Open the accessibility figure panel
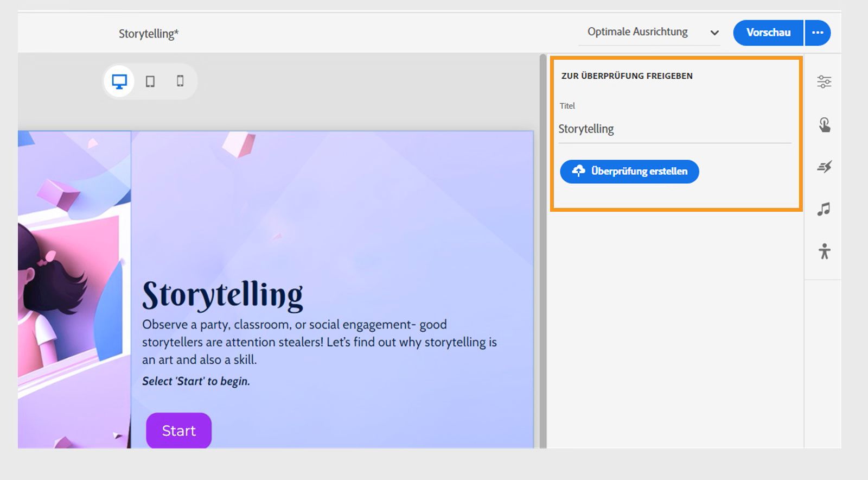Viewport: 868px width, 480px height. [824, 251]
